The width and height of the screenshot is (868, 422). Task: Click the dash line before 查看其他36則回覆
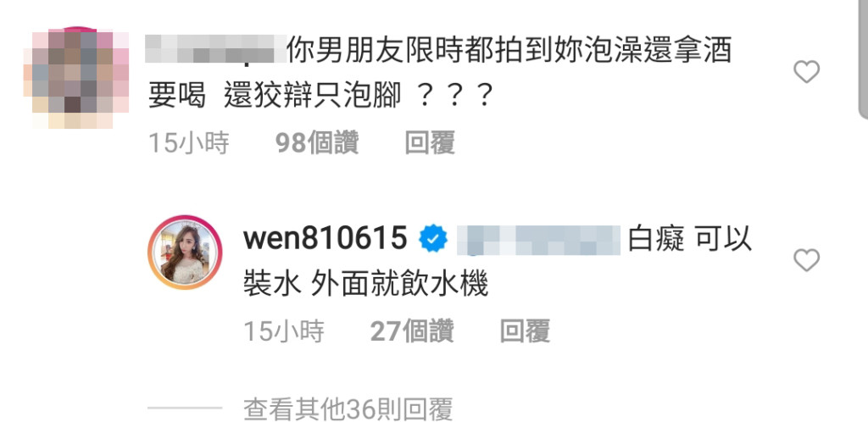(185, 408)
